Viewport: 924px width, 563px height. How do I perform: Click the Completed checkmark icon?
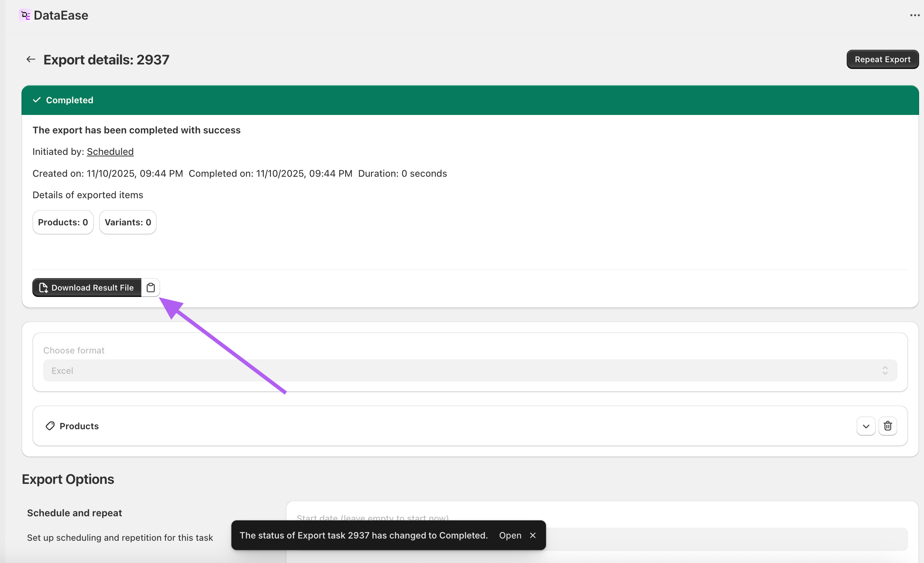[37, 100]
